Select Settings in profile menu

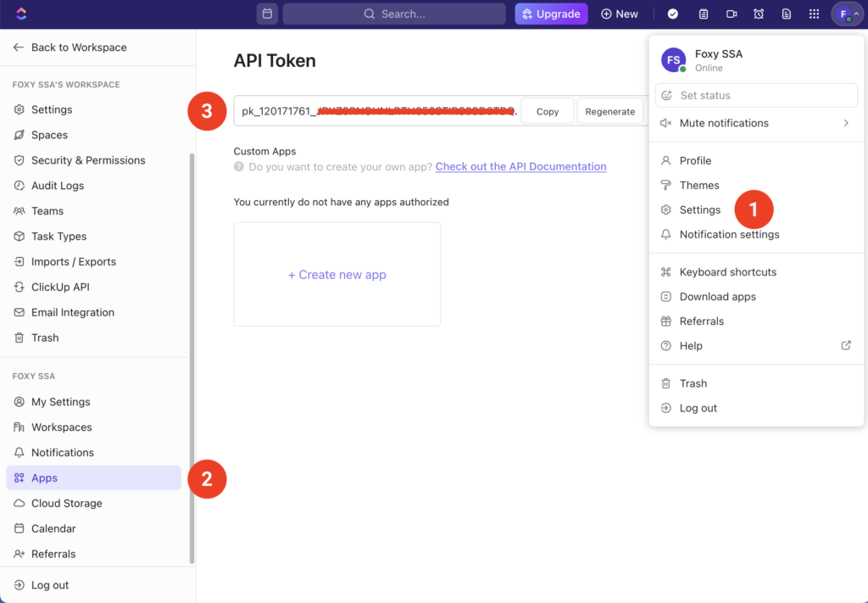pos(699,209)
